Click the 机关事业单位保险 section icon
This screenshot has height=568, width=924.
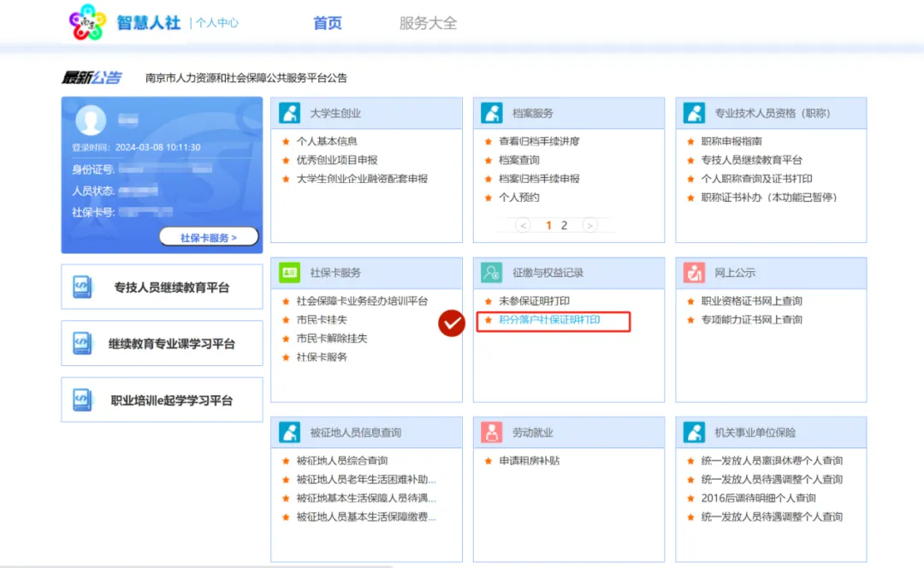click(x=694, y=432)
